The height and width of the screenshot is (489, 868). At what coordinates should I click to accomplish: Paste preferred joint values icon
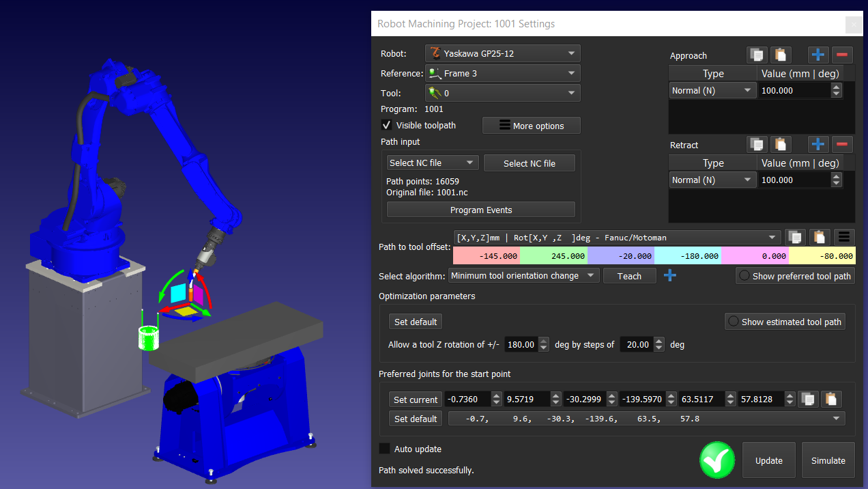tap(830, 400)
